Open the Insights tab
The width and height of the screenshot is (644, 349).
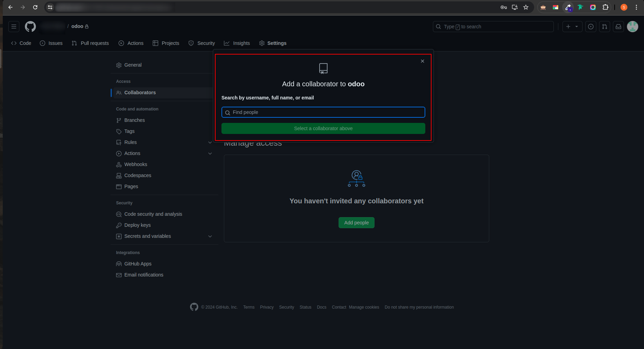pyautogui.click(x=237, y=43)
